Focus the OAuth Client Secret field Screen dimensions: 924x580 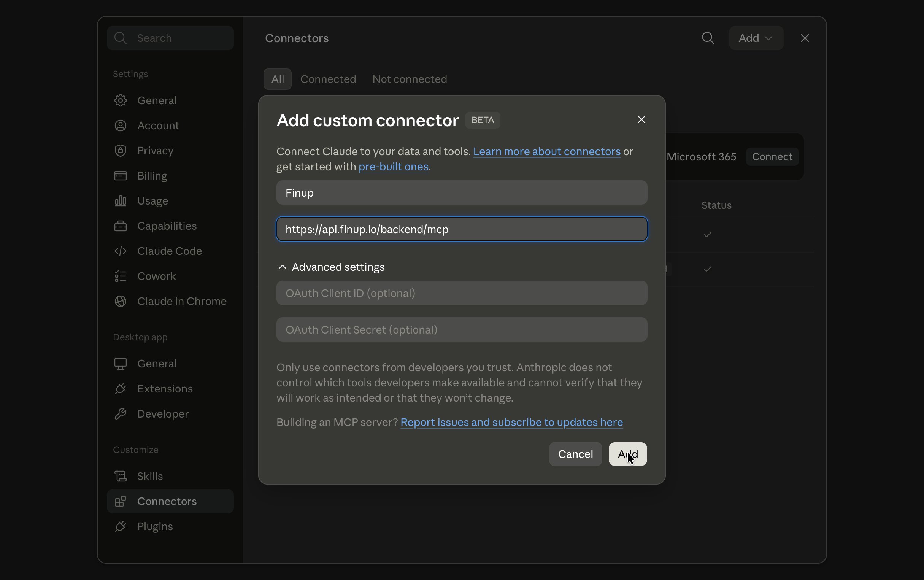click(x=462, y=329)
